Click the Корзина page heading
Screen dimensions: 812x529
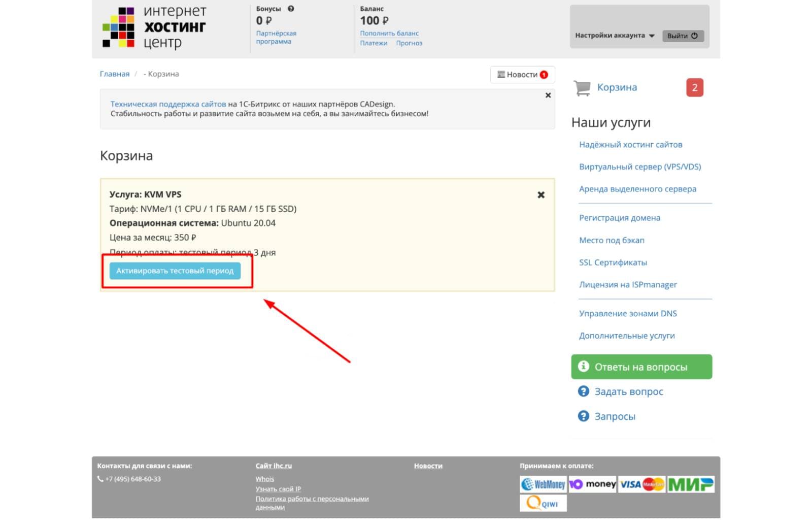click(x=126, y=155)
